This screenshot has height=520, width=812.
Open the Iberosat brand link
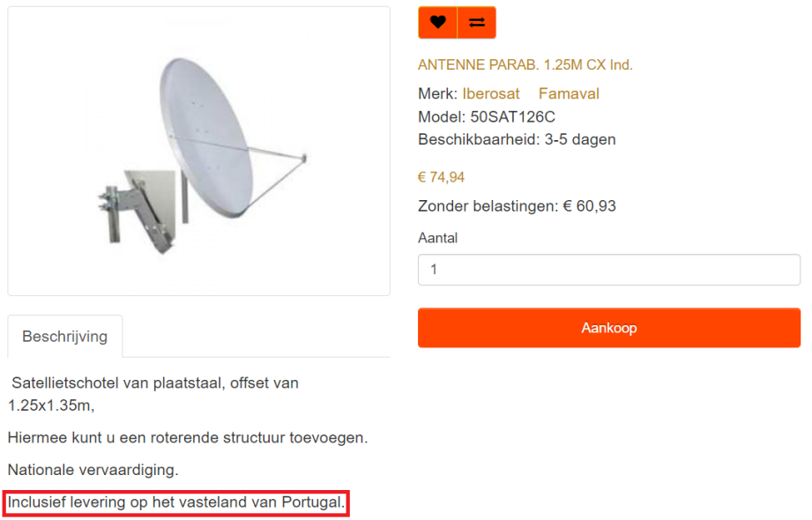tap(491, 93)
